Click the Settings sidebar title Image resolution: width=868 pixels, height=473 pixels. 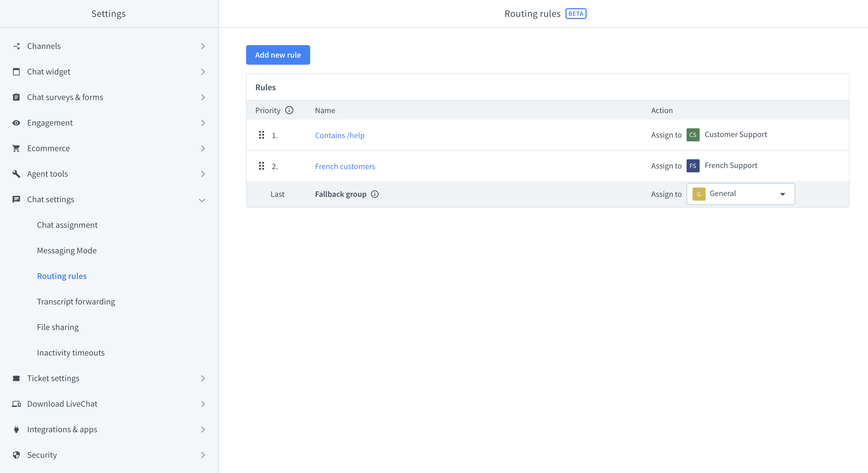(x=109, y=14)
